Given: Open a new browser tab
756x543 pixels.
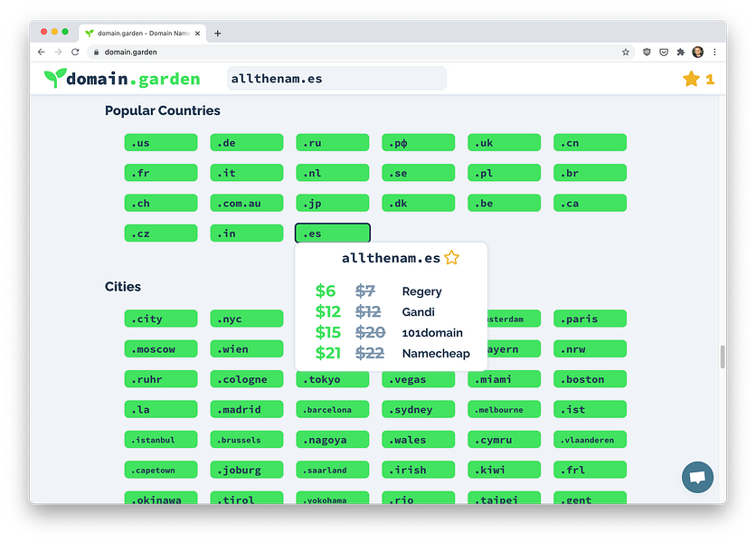Looking at the screenshot, I should 217,33.
